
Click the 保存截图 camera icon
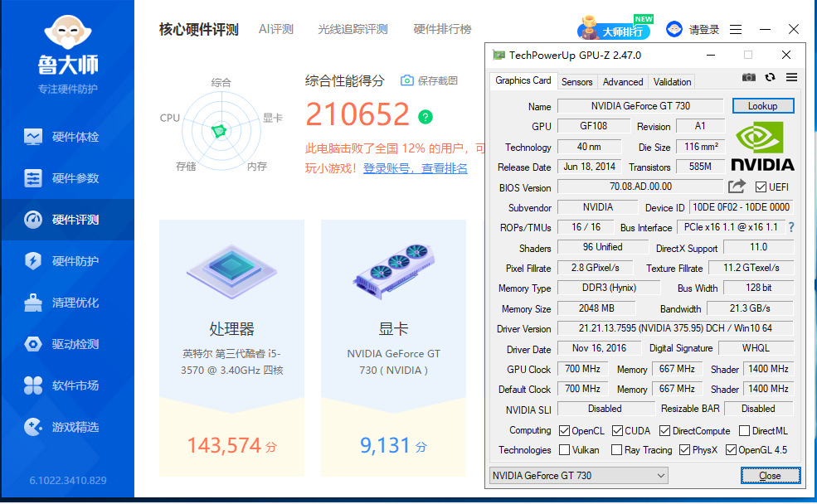click(x=406, y=80)
